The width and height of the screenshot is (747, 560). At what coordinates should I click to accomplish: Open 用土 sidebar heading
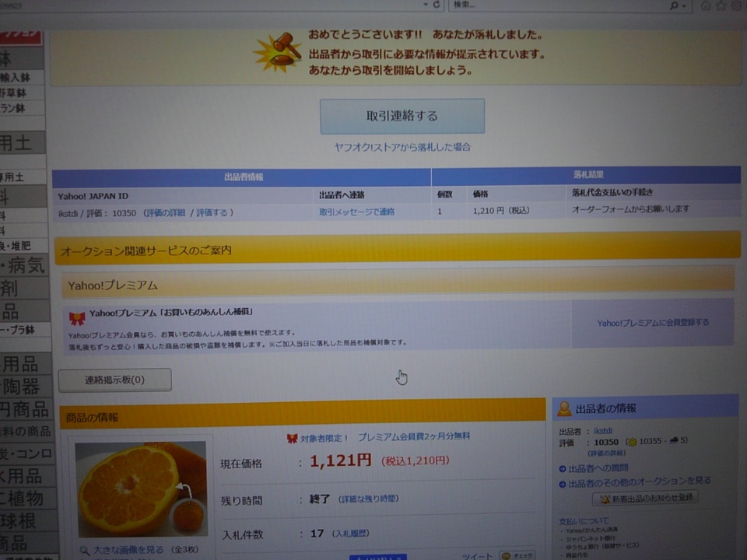click(16, 143)
